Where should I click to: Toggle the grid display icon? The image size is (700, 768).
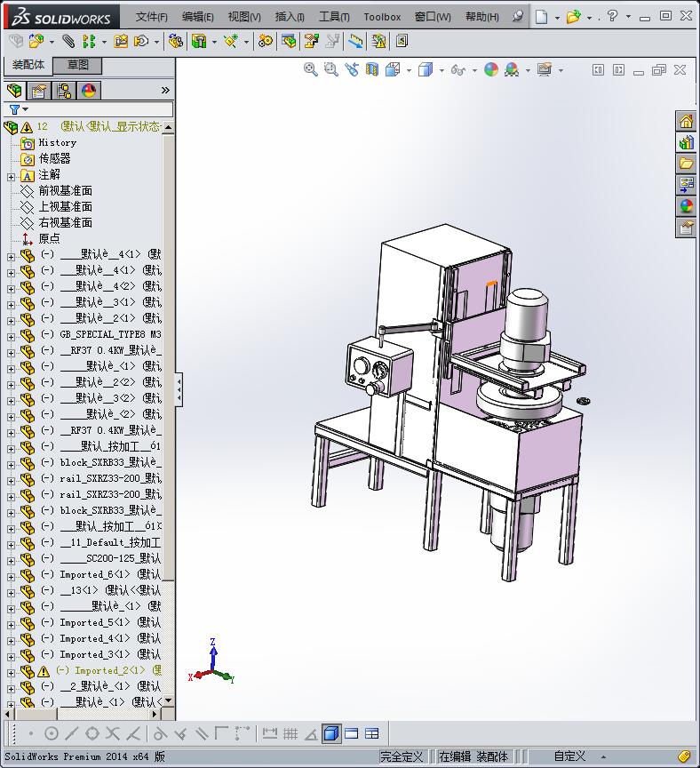pyautogui.click(x=290, y=733)
